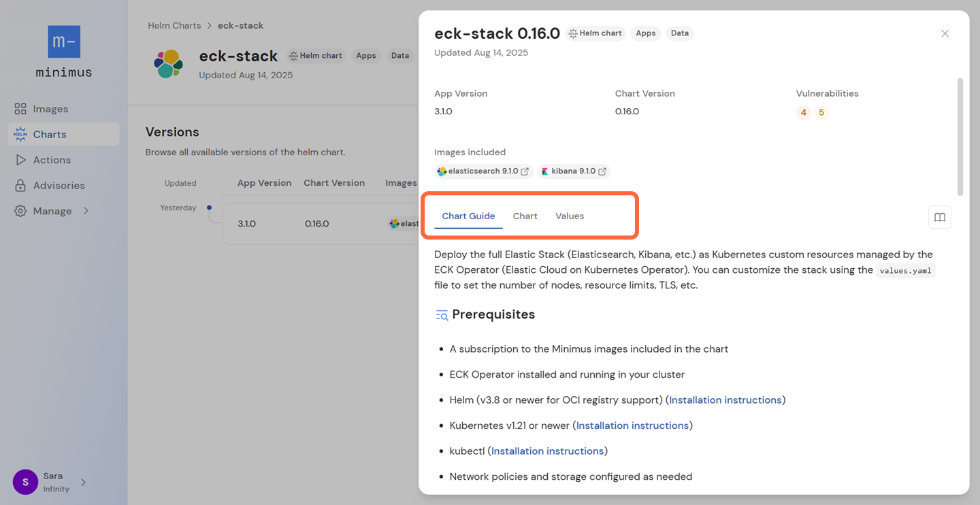Expand the Sara account menu chevron
Image resolution: width=980 pixels, height=505 pixels.
point(84,482)
